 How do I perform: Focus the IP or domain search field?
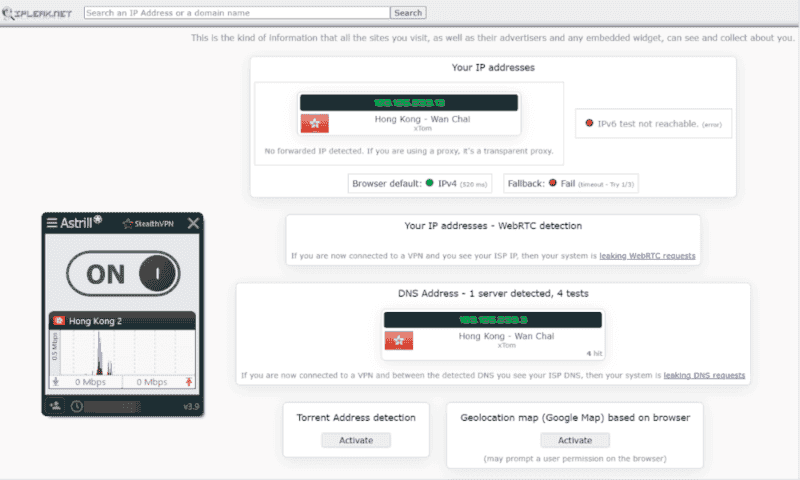click(237, 13)
